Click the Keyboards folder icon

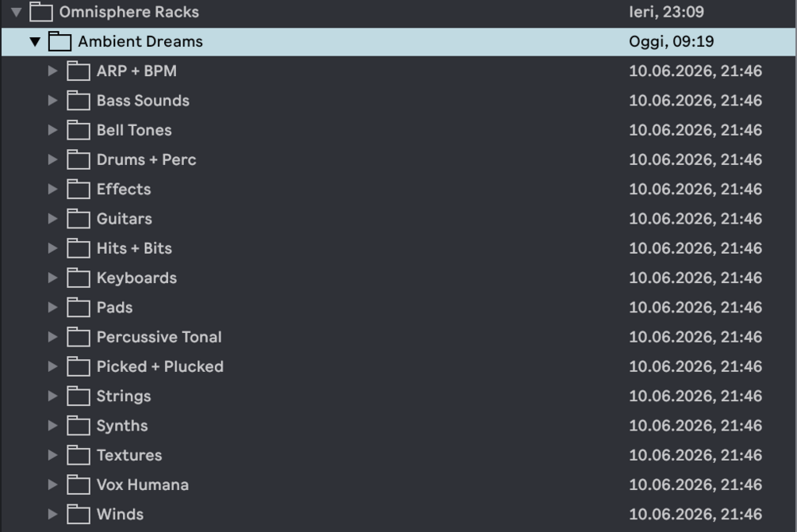click(x=79, y=278)
